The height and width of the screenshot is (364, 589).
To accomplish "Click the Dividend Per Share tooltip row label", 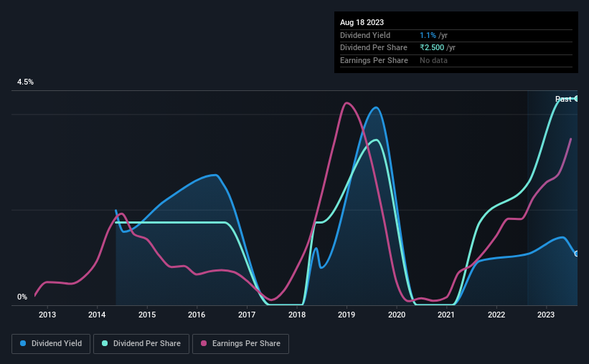I will point(373,48).
